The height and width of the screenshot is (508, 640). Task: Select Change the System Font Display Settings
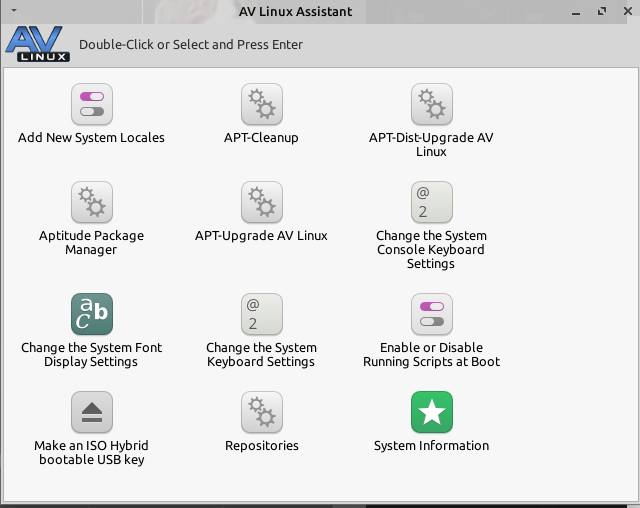pyautogui.click(x=92, y=331)
